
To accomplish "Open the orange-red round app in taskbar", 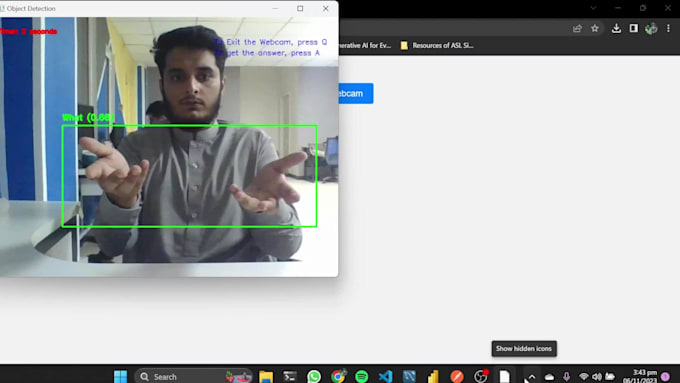I will coord(457,376).
